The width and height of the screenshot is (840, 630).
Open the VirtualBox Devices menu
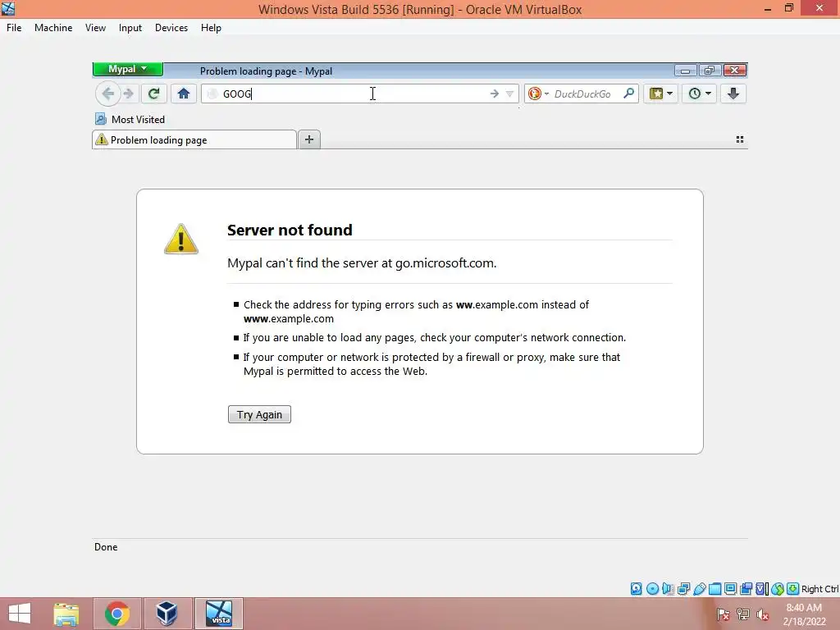click(171, 28)
